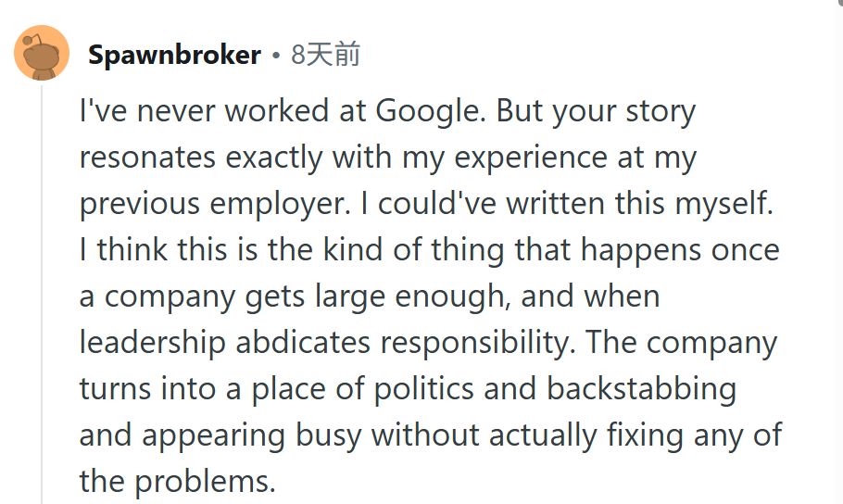Open Spawnbroker's Snoo avatar icon
The image size is (843, 504).
tap(42, 53)
